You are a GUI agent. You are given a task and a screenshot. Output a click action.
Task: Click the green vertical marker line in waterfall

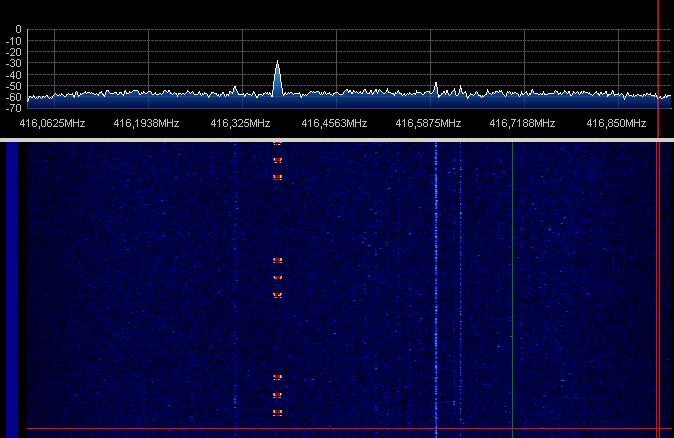(512, 288)
